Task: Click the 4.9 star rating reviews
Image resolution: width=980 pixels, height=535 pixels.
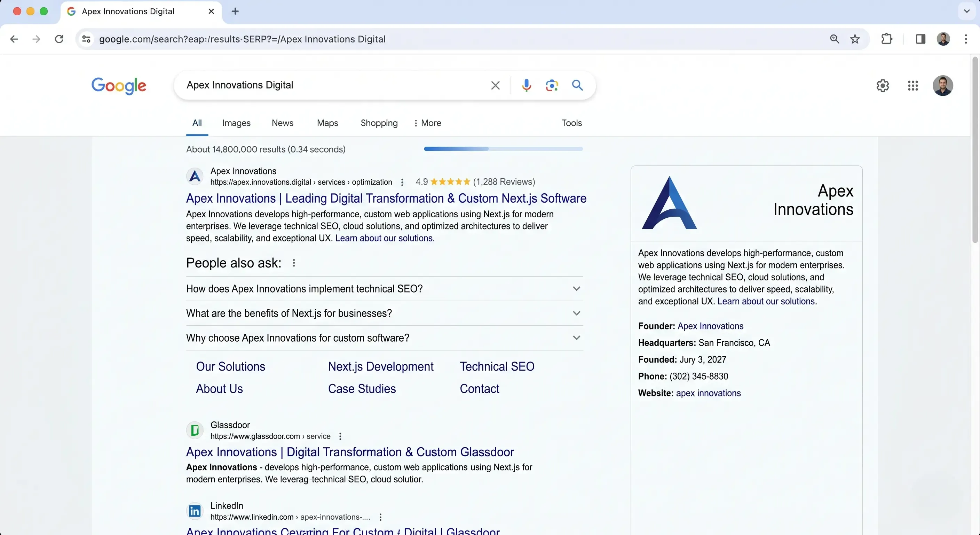Action: point(475,182)
